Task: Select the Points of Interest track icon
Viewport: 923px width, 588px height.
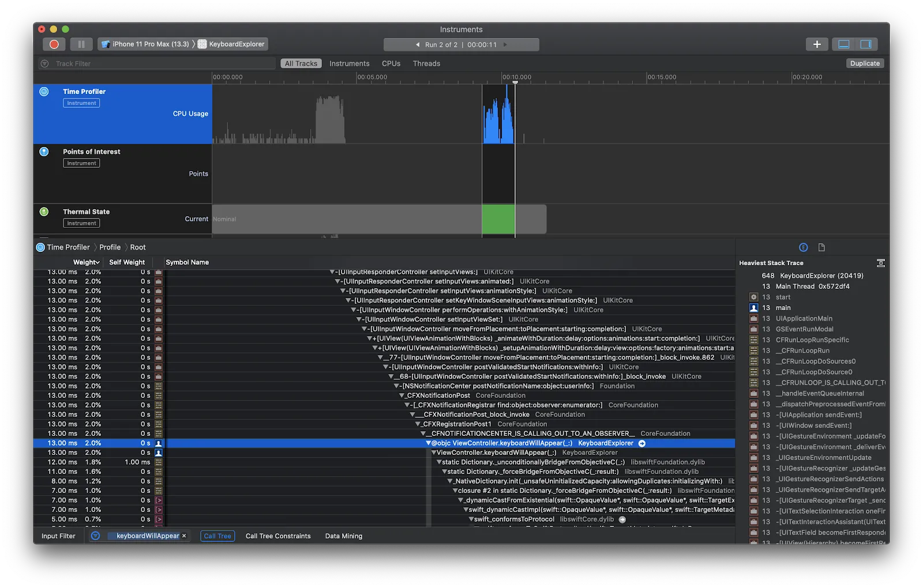Action: [x=44, y=152]
